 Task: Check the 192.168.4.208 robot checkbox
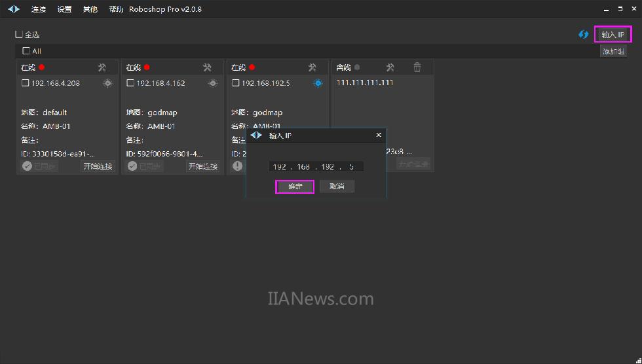pos(26,83)
